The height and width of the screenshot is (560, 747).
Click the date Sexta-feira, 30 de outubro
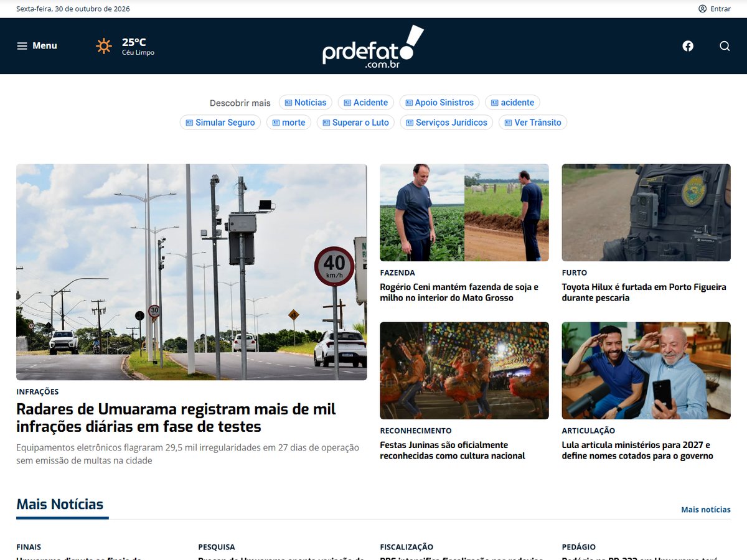pos(73,9)
